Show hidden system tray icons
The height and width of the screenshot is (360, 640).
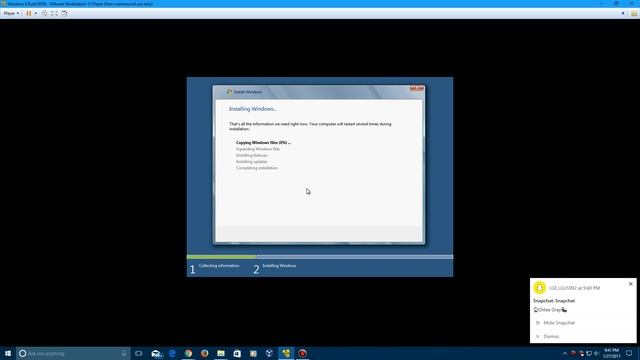(565, 353)
